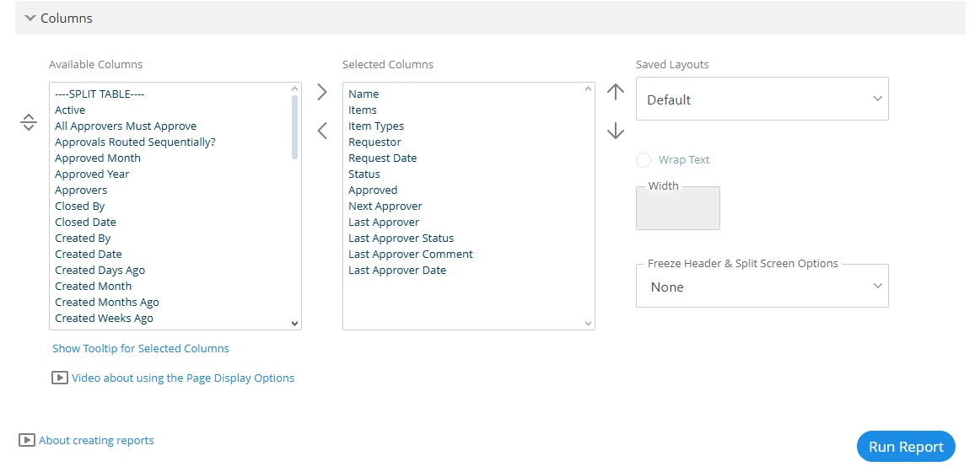Select Approved Month in Available Columns

[98, 158]
